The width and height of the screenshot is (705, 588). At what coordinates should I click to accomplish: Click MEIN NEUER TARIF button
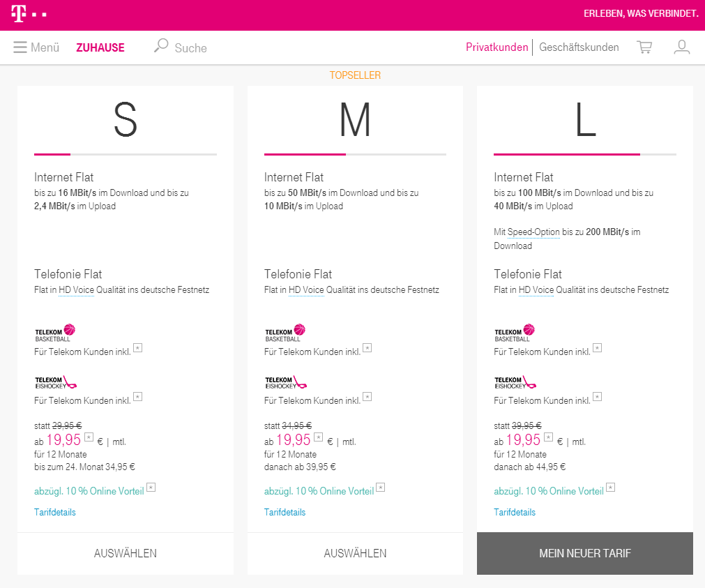(585, 553)
